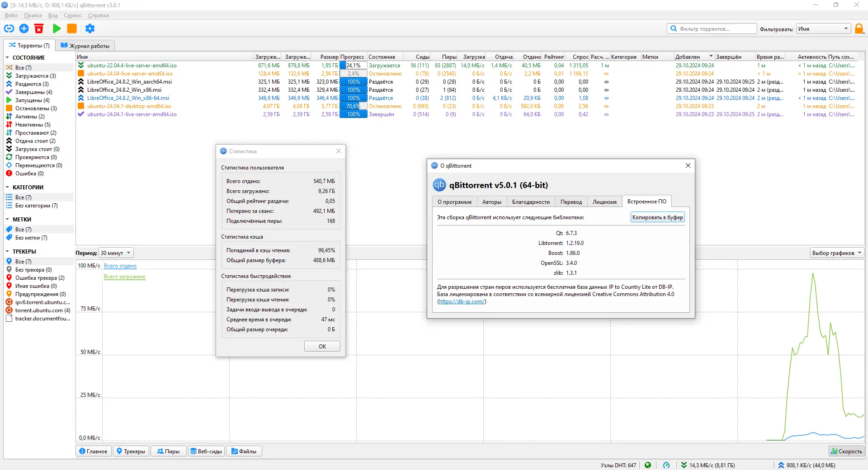
Task: Click OK in the Статистика dialog
Action: 322,347
